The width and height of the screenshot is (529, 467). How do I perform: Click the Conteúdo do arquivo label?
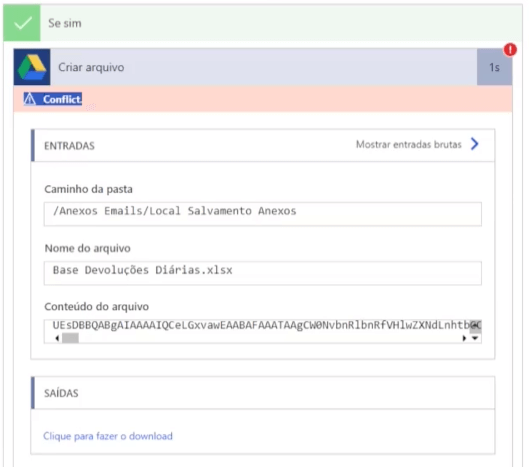tap(96, 306)
